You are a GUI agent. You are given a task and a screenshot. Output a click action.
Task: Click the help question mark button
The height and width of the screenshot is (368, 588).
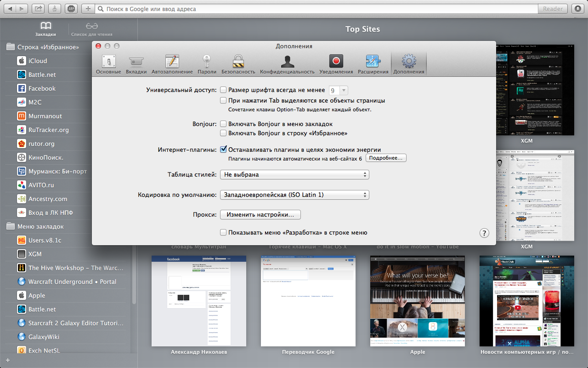coord(484,233)
